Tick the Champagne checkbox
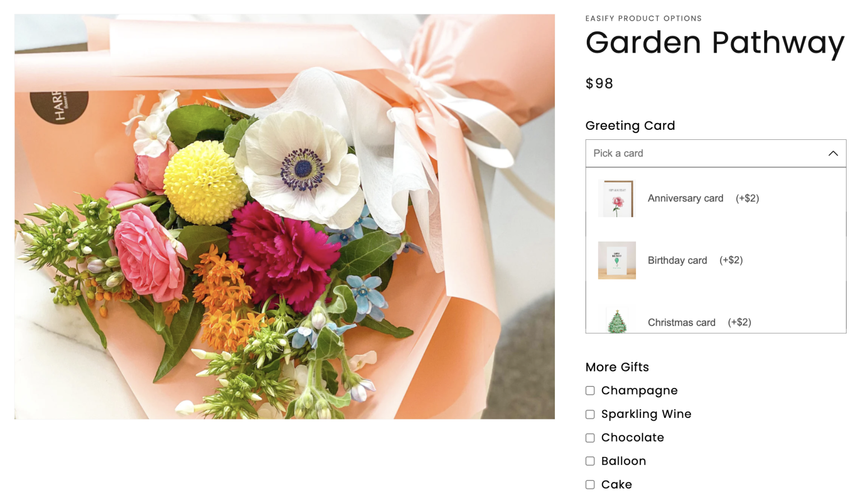Screen dimensions: 860x504 pos(590,390)
